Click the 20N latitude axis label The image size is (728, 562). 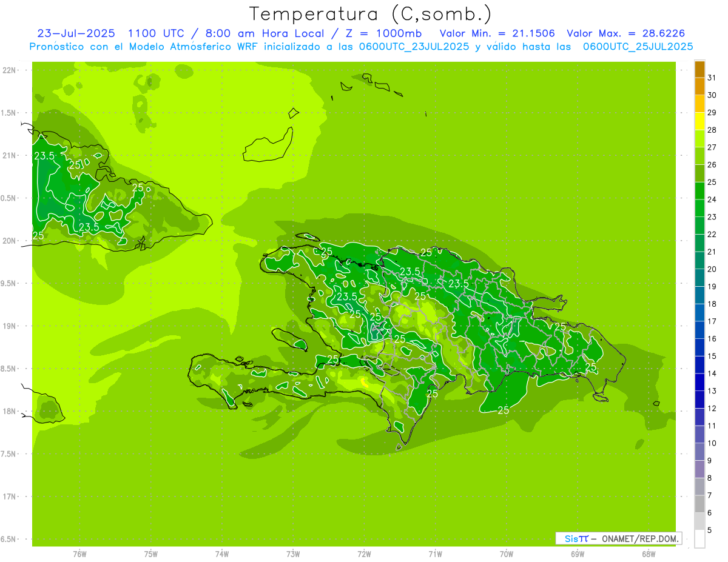9,241
